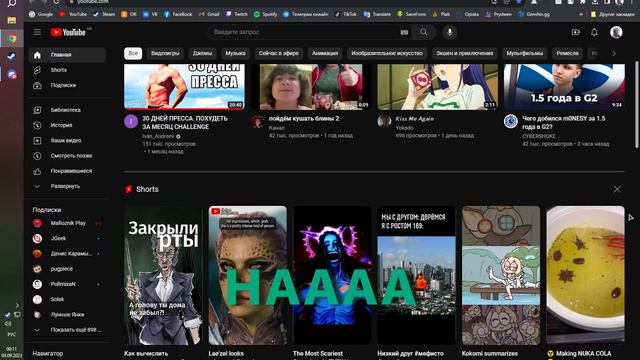Expand the sidebar with Развернуть
This screenshot has width=640, height=360.
67,186
